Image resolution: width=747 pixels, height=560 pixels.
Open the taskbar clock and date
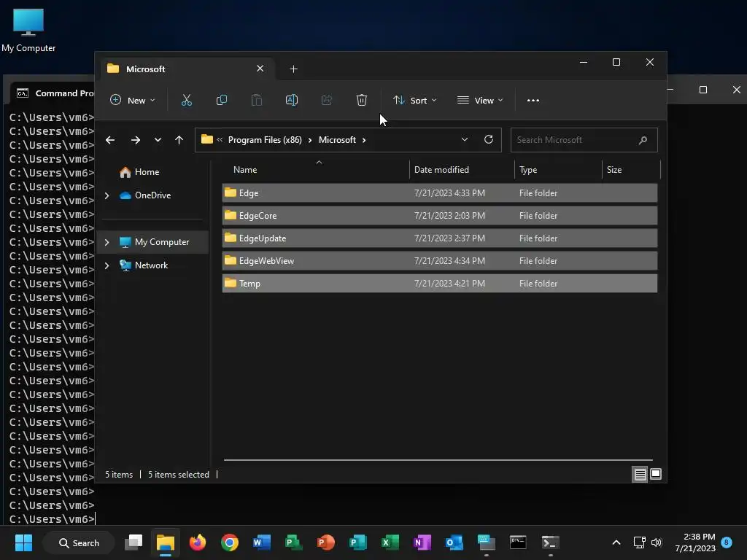point(695,542)
